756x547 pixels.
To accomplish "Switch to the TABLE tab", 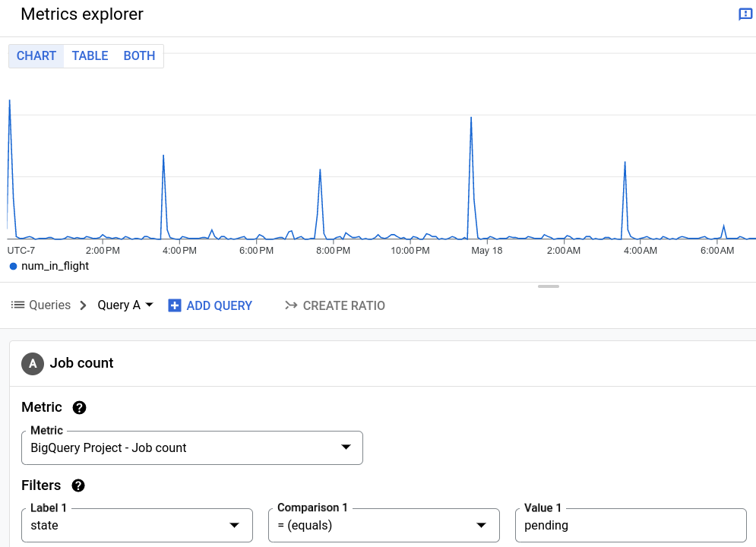I will [90, 55].
